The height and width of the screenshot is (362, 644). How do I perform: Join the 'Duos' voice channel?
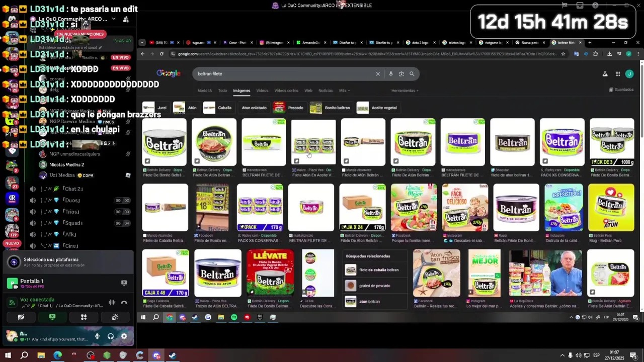[x=70, y=200]
